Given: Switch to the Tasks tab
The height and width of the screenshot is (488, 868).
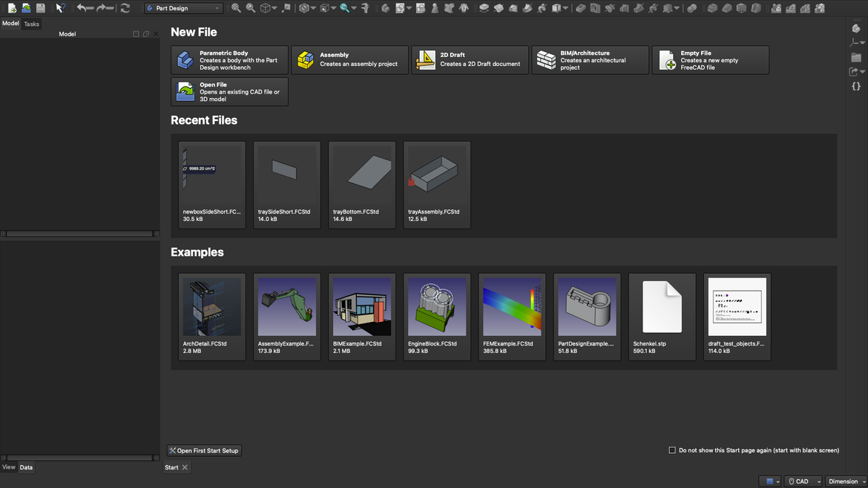Looking at the screenshot, I should click(31, 23).
